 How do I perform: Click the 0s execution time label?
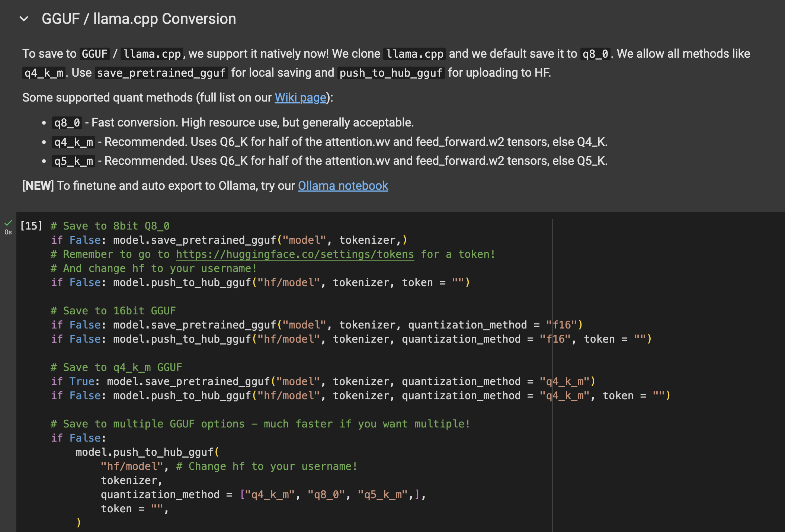point(8,232)
